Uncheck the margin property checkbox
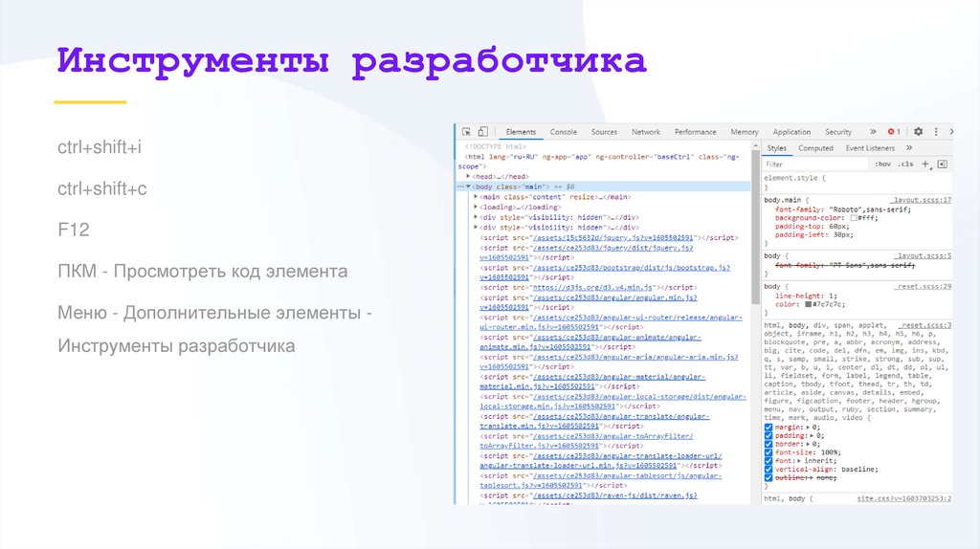The image size is (980, 549). [x=768, y=428]
